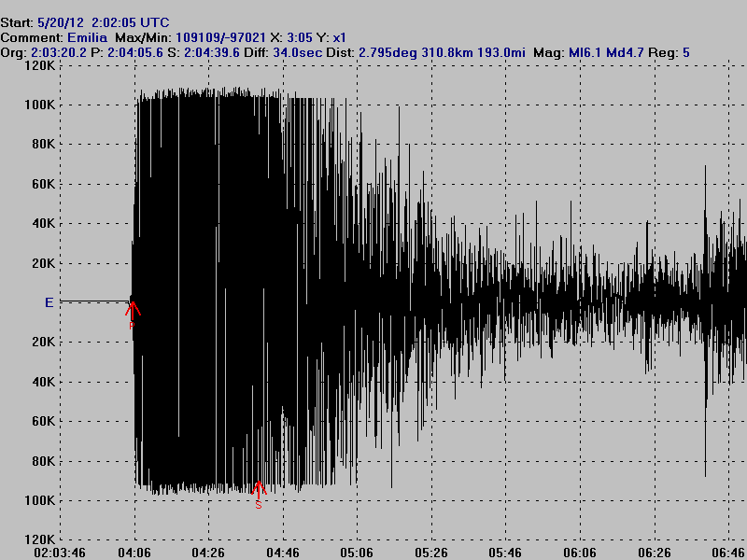Click the Diff value 34.0sec
The height and width of the screenshot is (560, 747).
pyautogui.click(x=297, y=52)
